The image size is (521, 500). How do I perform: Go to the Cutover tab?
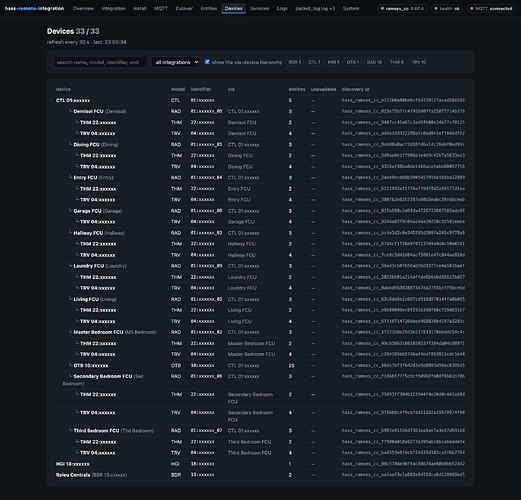coord(184,9)
